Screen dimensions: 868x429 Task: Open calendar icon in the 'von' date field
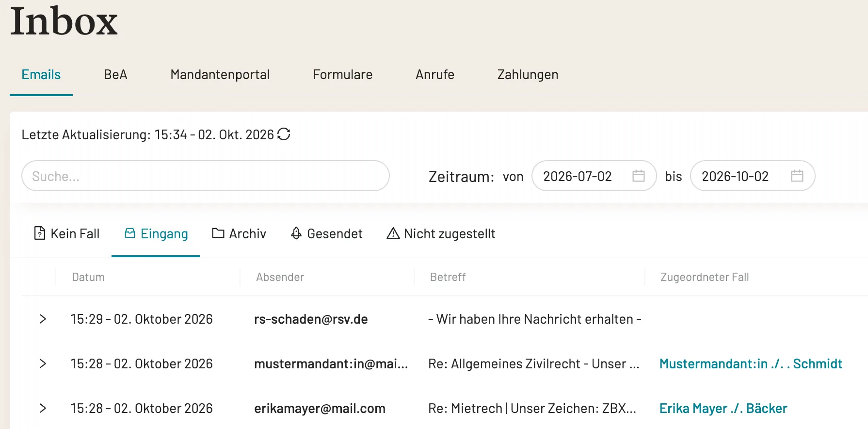639,176
